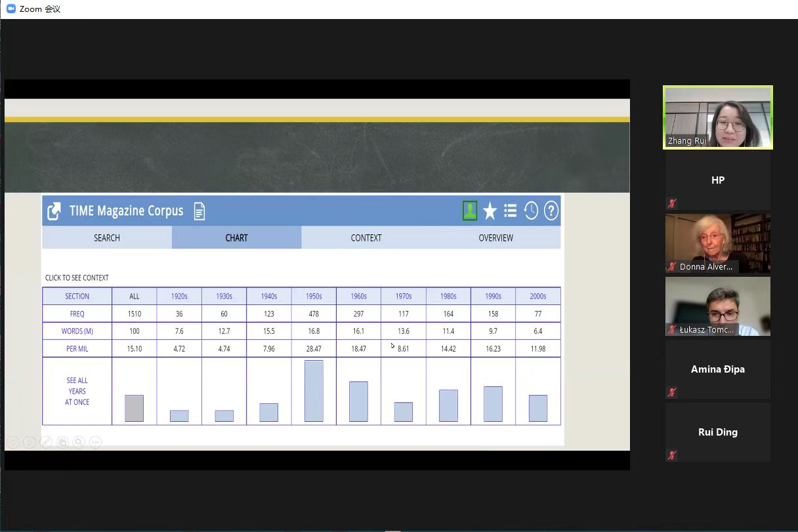Click the green user profile icon
This screenshot has height=532, width=798.
tap(470, 211)
